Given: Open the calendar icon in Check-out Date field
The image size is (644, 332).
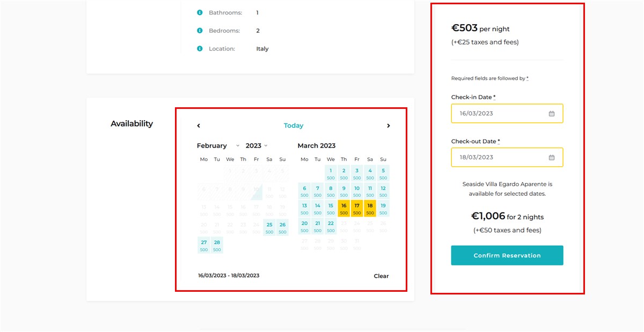Looking at the screenshot, I should coord(551,157).
